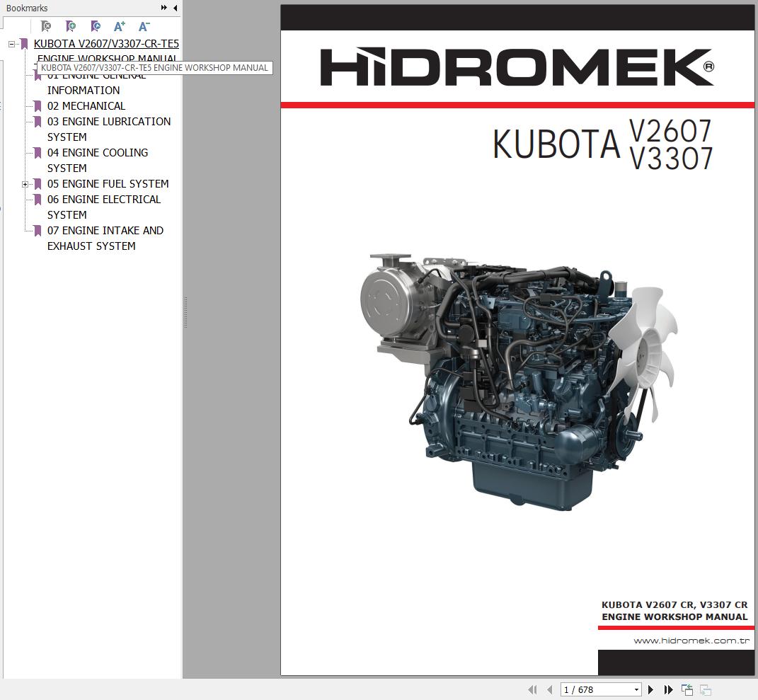Collapse the Bookmarks panel with left arrow

[x=176, y=8]
